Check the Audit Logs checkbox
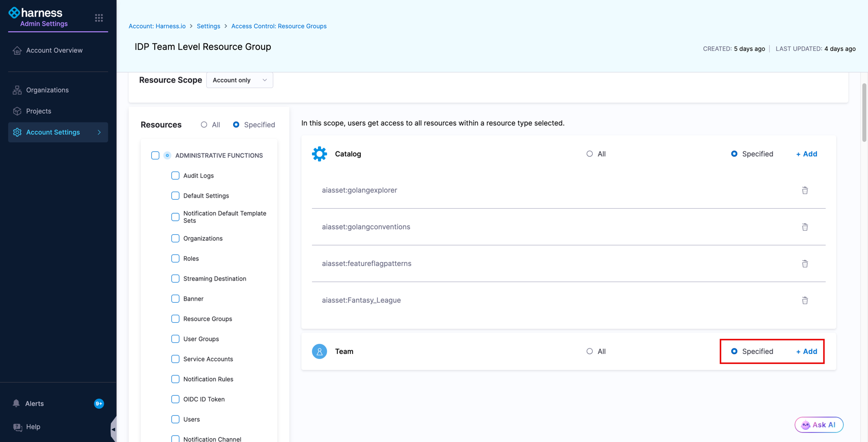The width and height of the screenshot is (868, 442). [x=175, y=175]
